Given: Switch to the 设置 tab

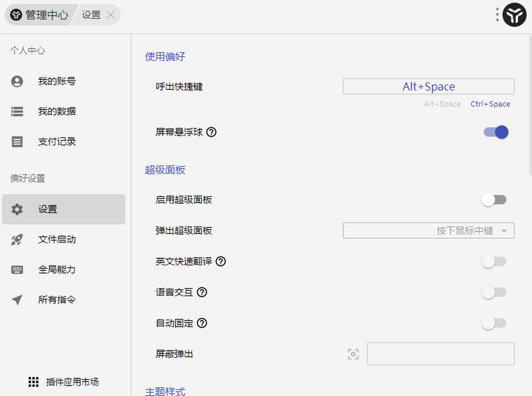Looking at the screenshot, I should (91, 15).
